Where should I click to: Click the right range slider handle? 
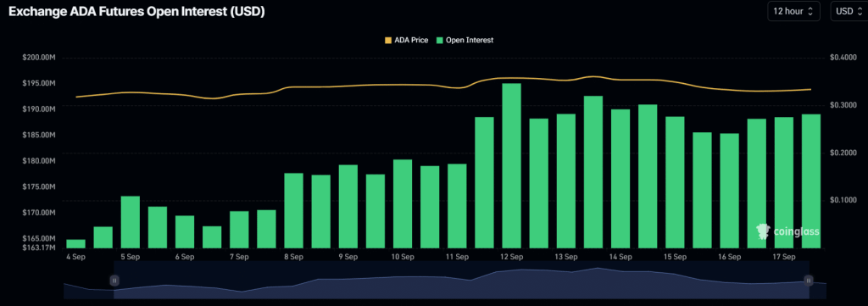pos(808,281)
